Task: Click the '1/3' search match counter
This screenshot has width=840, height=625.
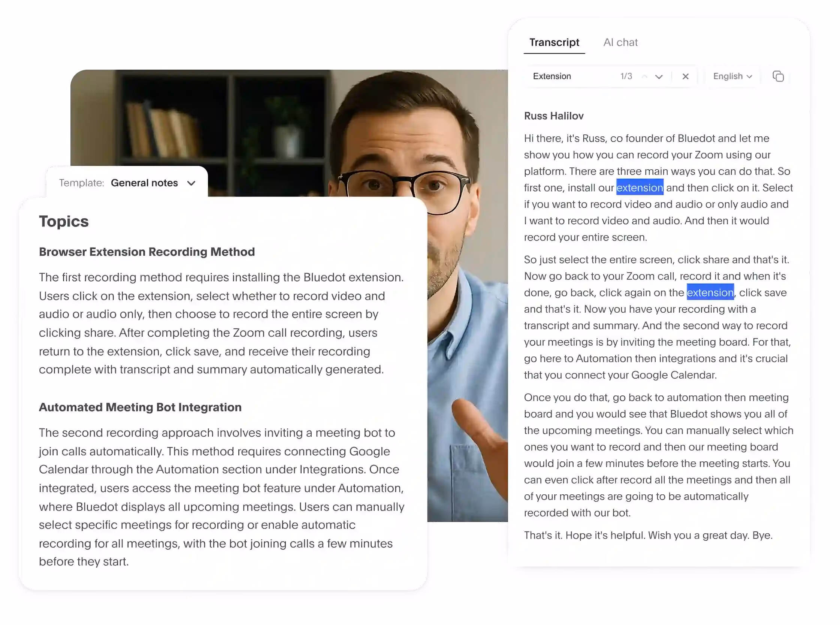Action: (626, 76)
